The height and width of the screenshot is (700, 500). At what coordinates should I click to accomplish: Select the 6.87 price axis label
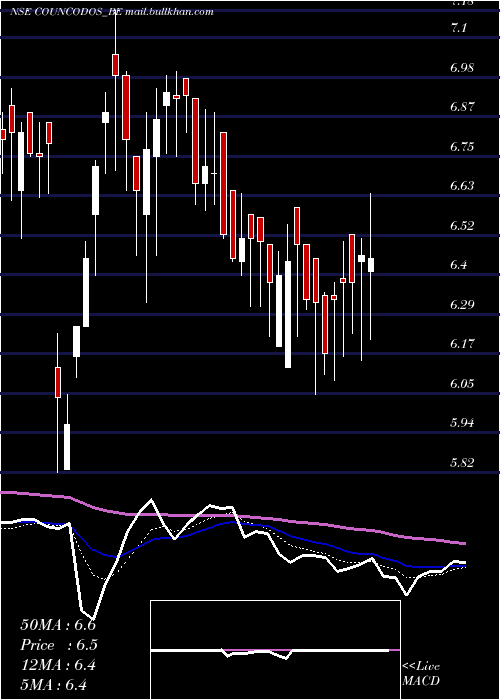[x=462, y=107]
